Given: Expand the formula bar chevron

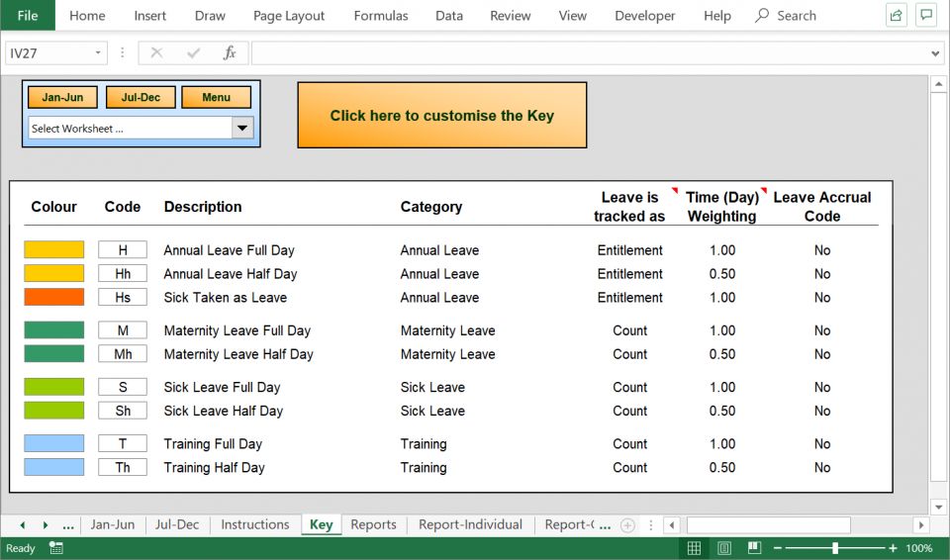Looking at the screenshot, I should coord(935,53).
